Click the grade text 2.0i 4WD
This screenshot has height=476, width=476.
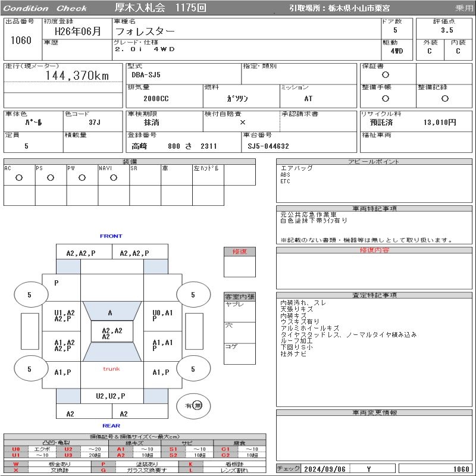click(145, 49)
